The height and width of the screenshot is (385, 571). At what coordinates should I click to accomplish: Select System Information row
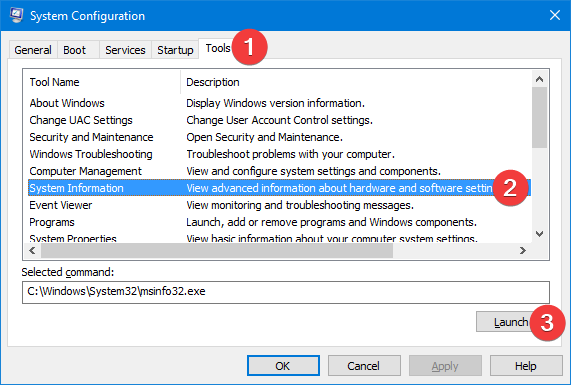(x=279, y=188)
